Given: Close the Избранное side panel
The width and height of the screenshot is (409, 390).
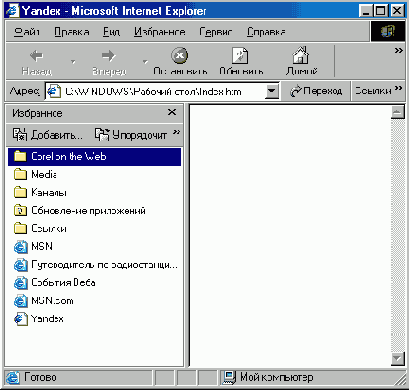Looking at the screenshot, I should 172,112.
